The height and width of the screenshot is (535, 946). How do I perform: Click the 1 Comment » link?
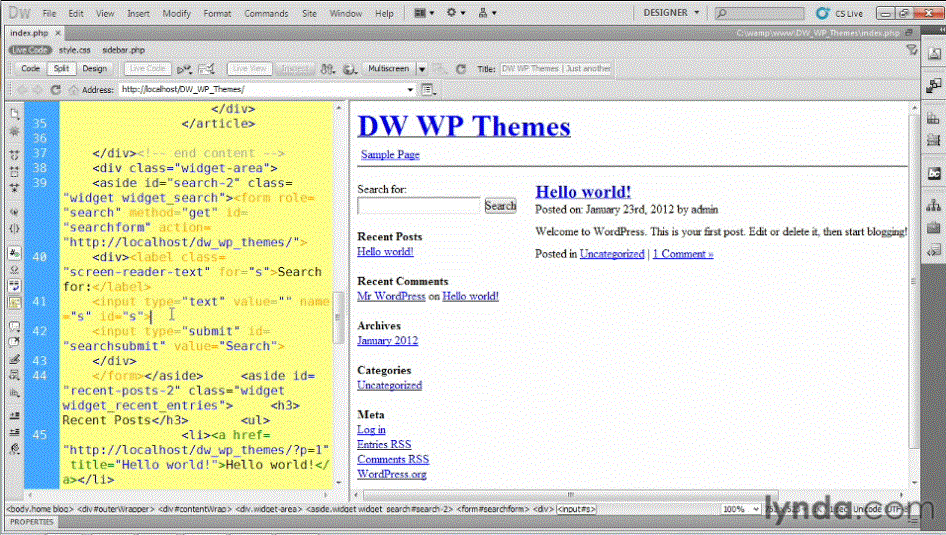pyautogui.click(x=683, y=254)
